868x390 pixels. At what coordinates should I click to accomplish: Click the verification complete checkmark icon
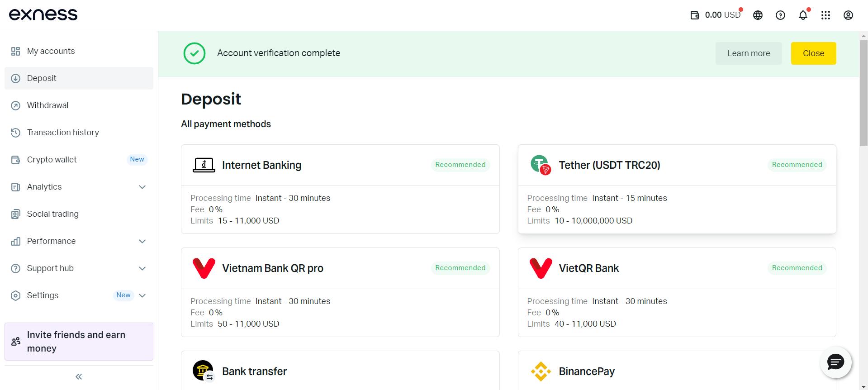pyautogui.click(x=194, y=53)
